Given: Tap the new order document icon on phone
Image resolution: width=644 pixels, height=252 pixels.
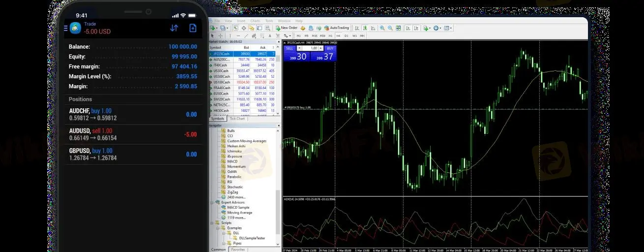Looking at the screenshot, I should coord(193,28).
